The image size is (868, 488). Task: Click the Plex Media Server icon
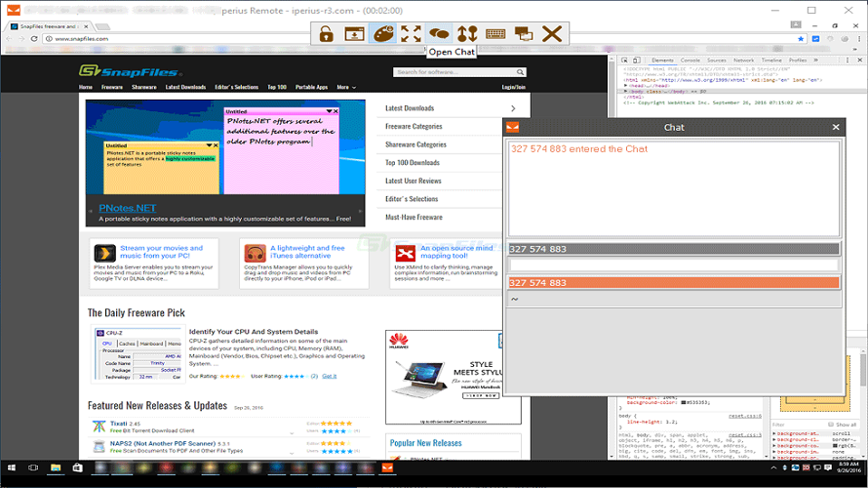pyautogui.click(x=104, y=253)
